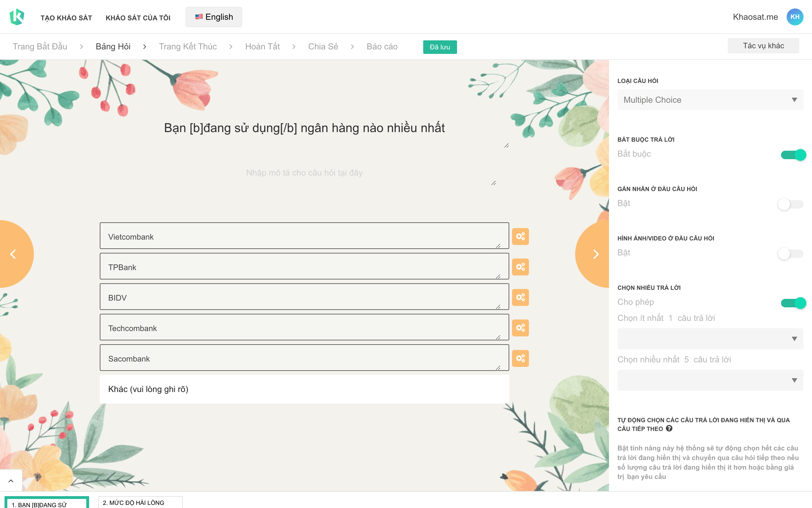
Task: Edit the Vietcombank answer field
Action: [304, 236]
